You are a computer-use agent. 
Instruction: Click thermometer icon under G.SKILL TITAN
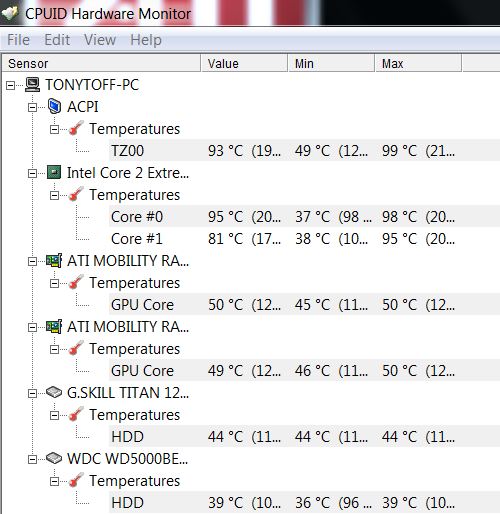coord(76,415)
